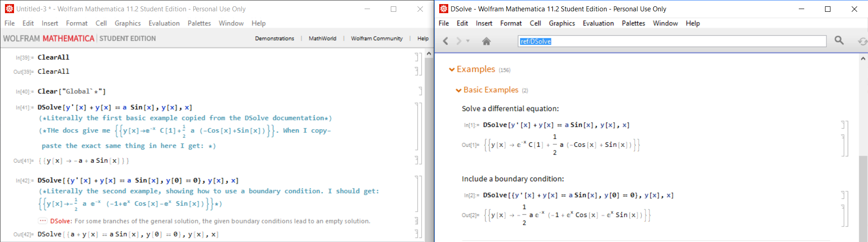Open the MathWorld link
Image resolution: width=868 pixels, height=242 pixels.
point(323,39)
